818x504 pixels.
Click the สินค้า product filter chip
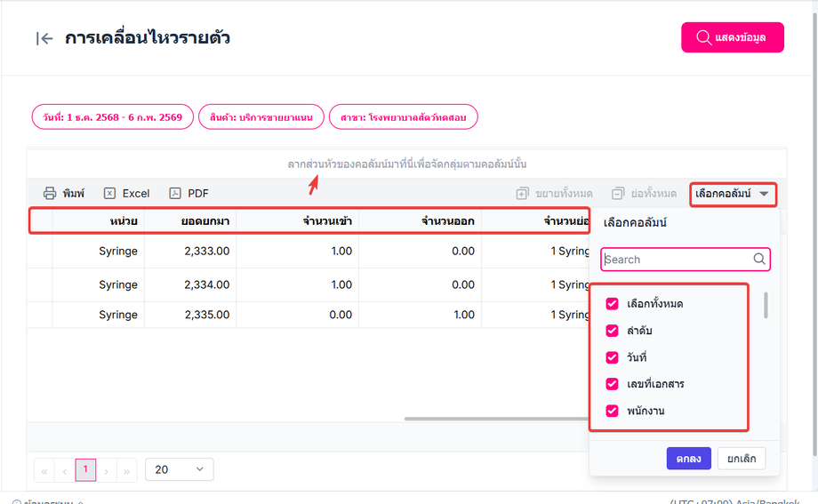(x=261, y=117)
